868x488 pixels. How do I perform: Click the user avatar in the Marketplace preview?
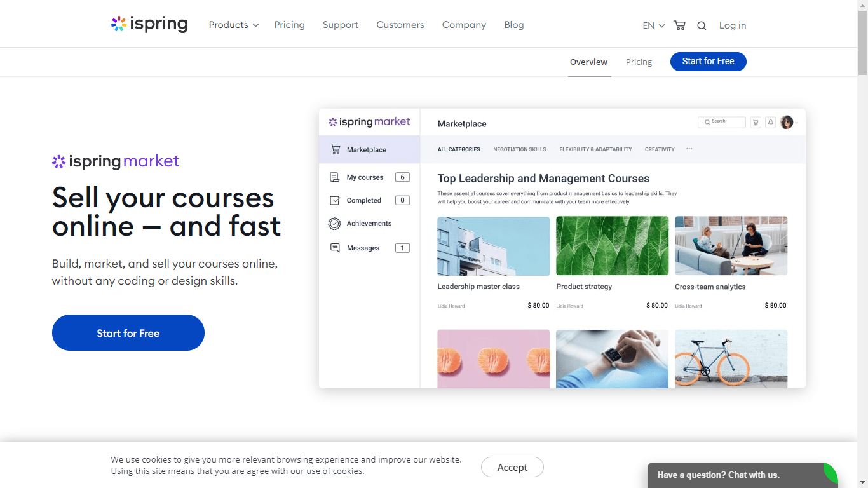(787, 122)
